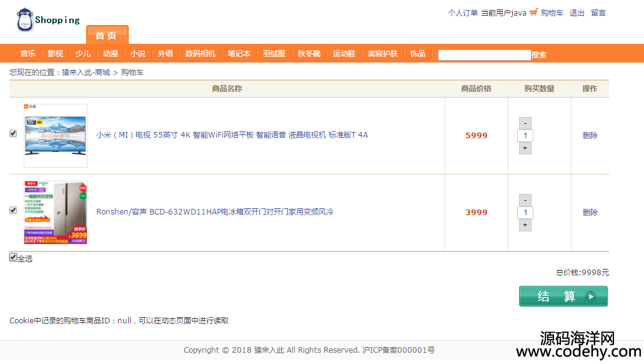
Task: Click 退出 to log out
Action: pyautogui.click(x=577, y=13)
